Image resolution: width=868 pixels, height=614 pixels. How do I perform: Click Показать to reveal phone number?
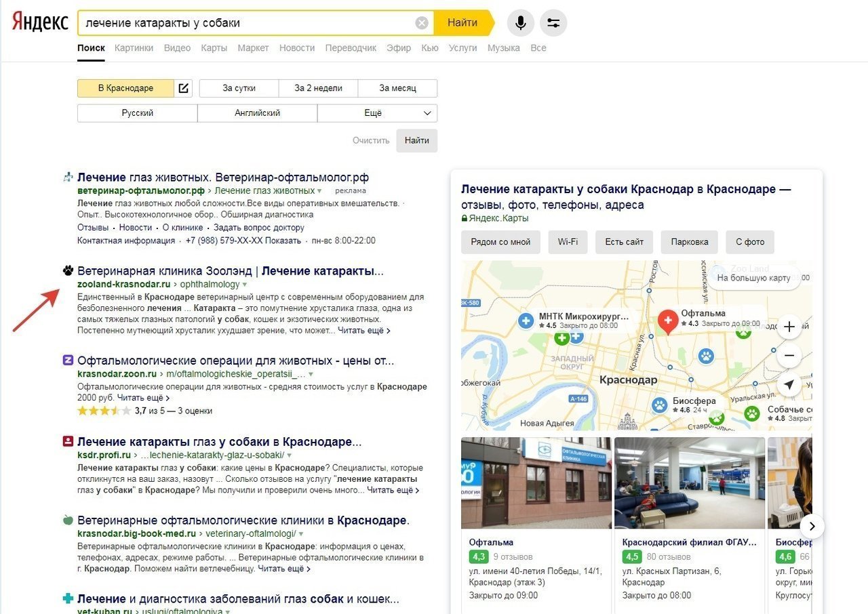(x=283, y=241)
